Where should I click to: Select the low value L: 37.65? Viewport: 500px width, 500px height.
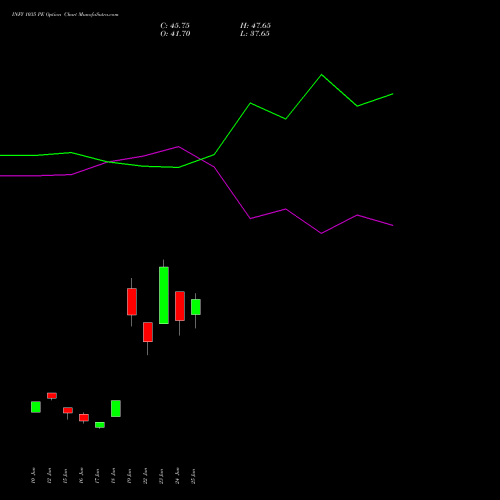255,34
